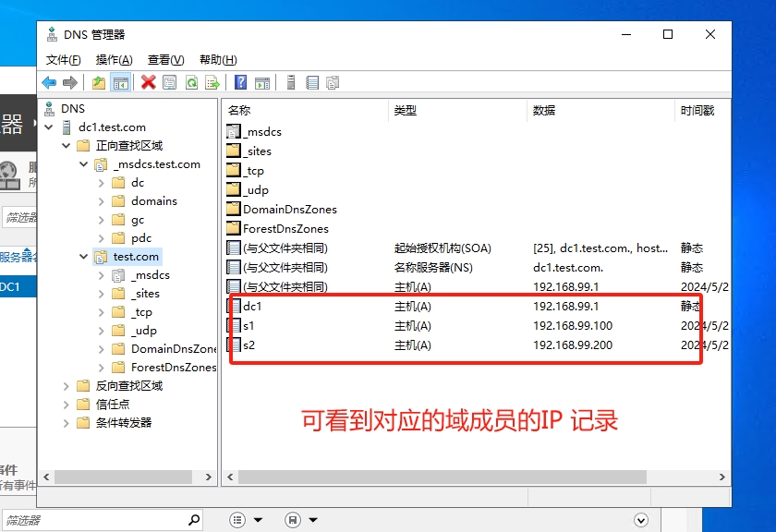The width and height of the screenshot is (776, 532).
Task: Expand the dc folder in tree
Action: point(101,183)
